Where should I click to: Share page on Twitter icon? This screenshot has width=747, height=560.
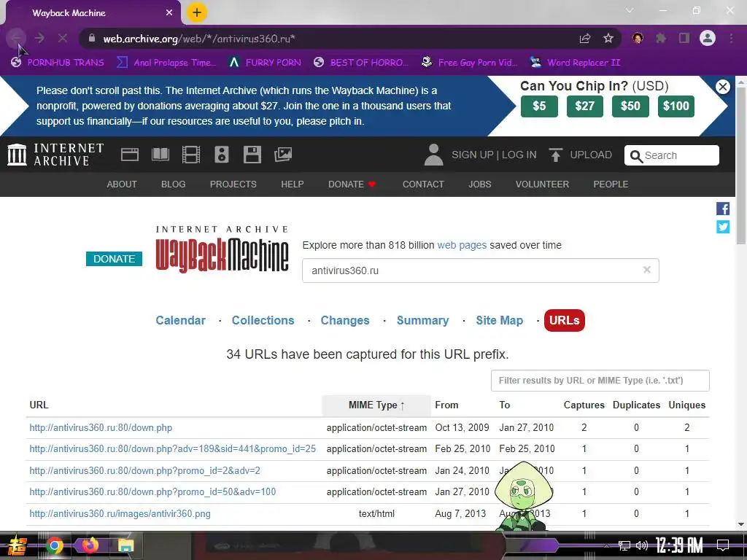coord(723,227)
